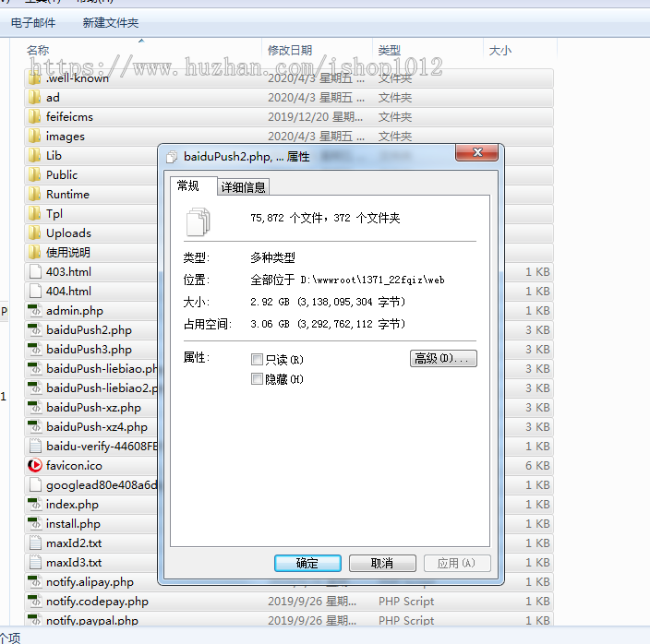650x644 pixels.
Task: Click the baiduPush2.php file icon
Action: pyautogui.click(x=35, y=330)
